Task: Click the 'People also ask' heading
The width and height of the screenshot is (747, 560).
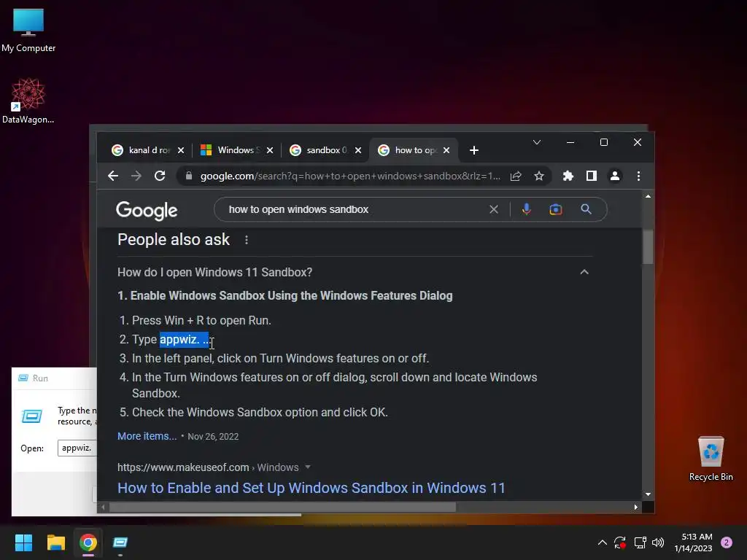Action: pyautogui.click(x=174, y=239)
